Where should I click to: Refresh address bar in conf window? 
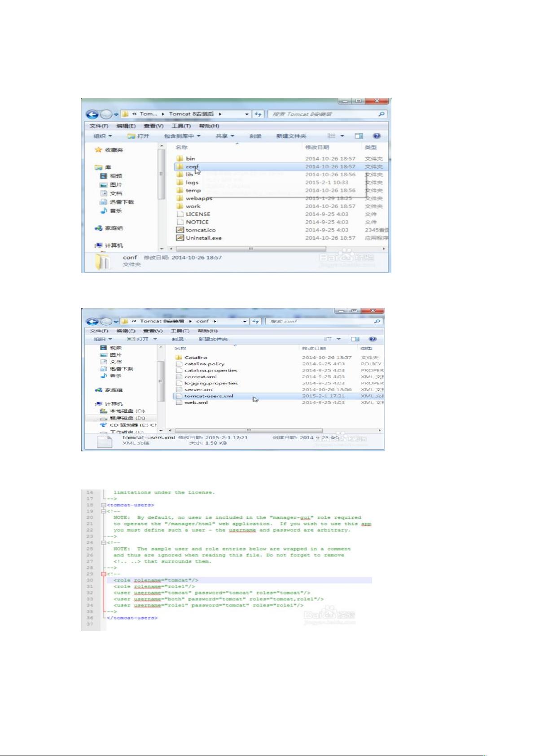click(255, 321)
